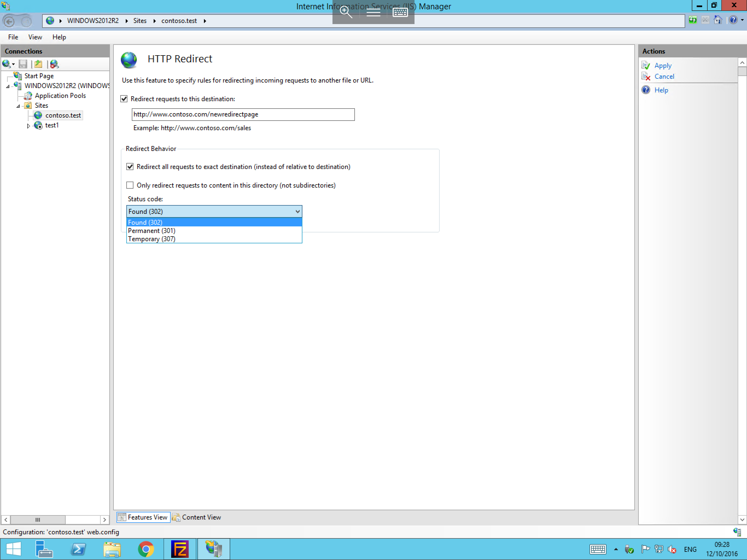
Task: Click the Up folder icon in Connections toolbar
Action: point(39,64)
